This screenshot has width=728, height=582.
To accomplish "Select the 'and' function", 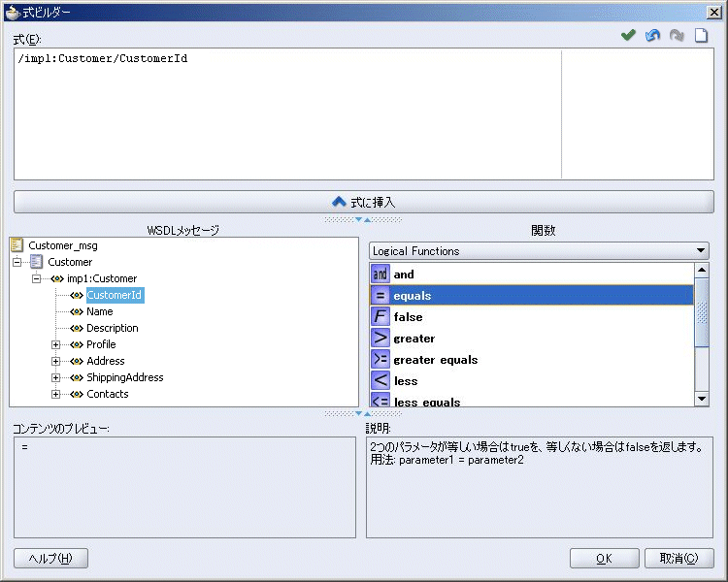I will (x=532, y=274).
